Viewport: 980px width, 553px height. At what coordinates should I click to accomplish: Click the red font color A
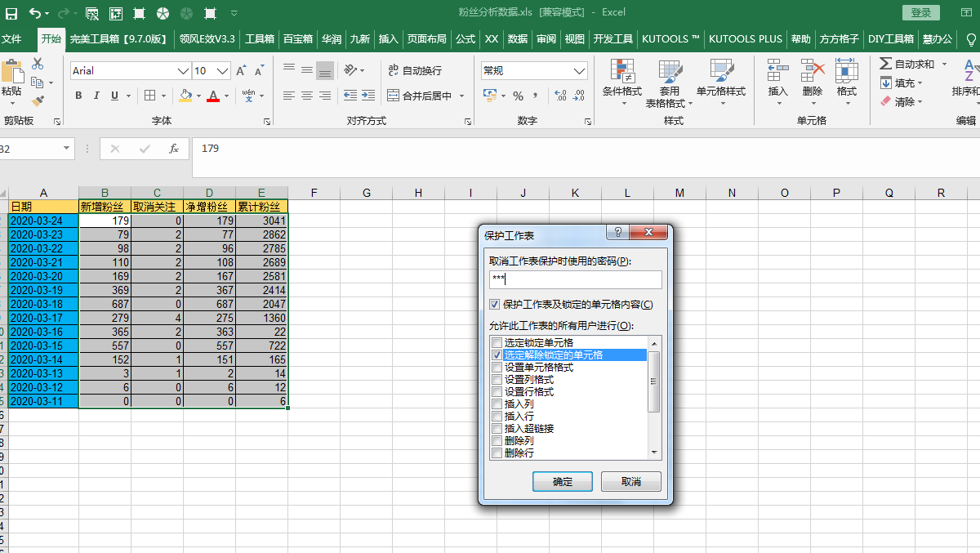213,96
